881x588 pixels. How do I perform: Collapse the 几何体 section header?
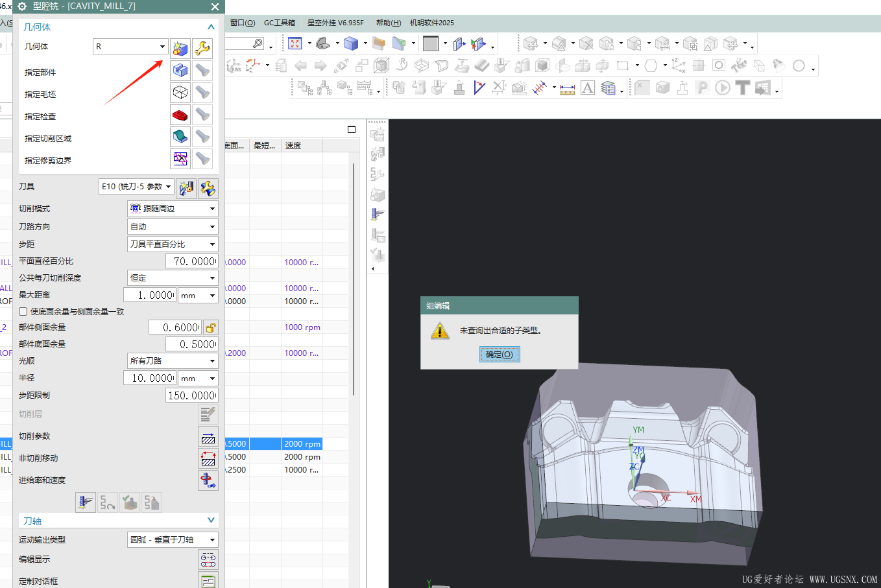[x=119, y=27]
